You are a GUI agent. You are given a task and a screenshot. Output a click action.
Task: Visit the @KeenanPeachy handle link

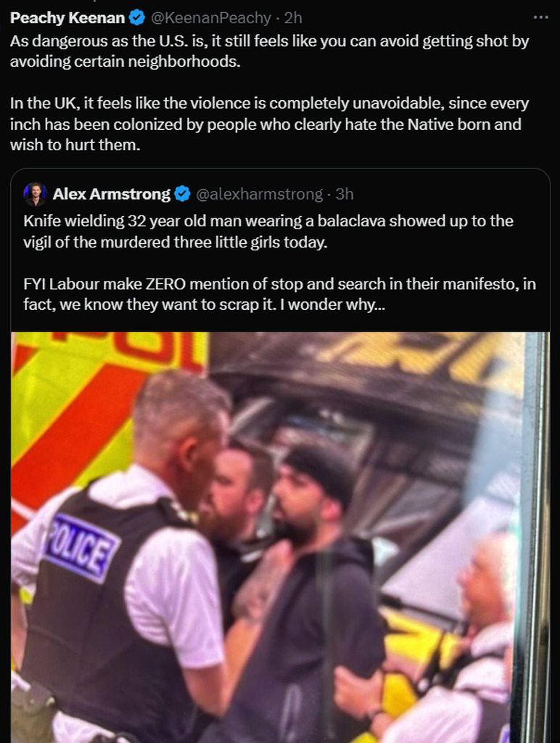[x=211, y=18]
